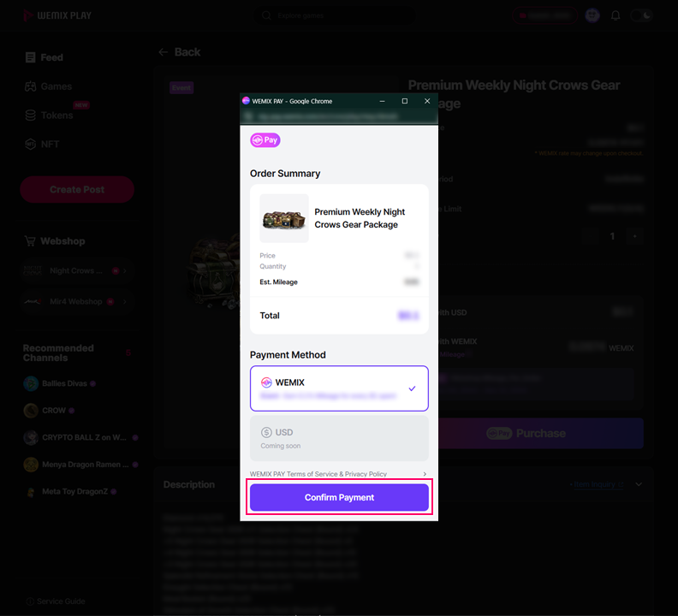Click the Ballies Divas avatar icon

pyautogui.click(x=31, y=383)
